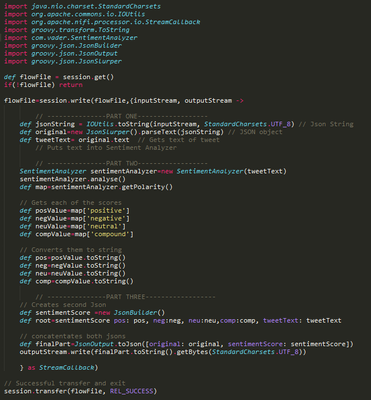Viewport: 371px width, 400px height.
Task: Click the PART ONE comment
Action: point(121,116)
